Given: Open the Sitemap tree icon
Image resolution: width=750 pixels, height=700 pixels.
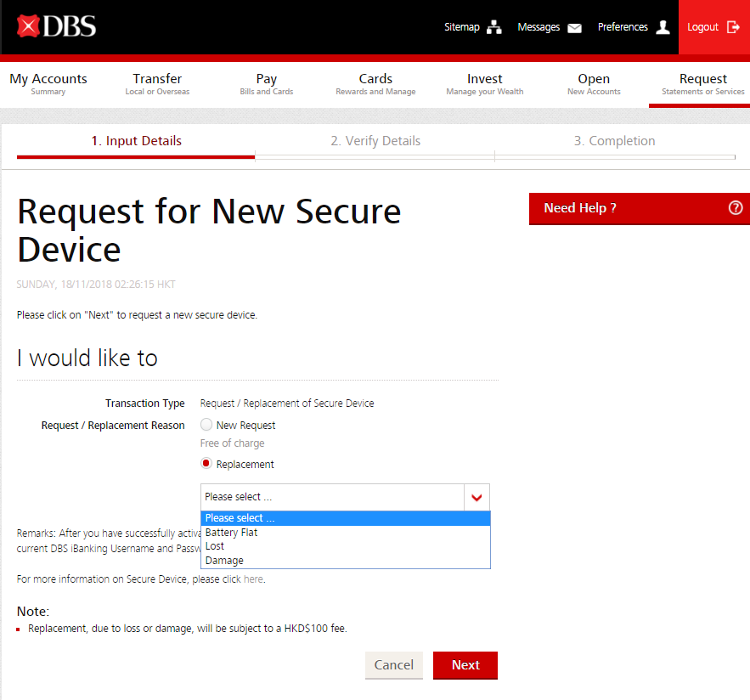Looking at the screenshot, I should (x=493, y=27).
